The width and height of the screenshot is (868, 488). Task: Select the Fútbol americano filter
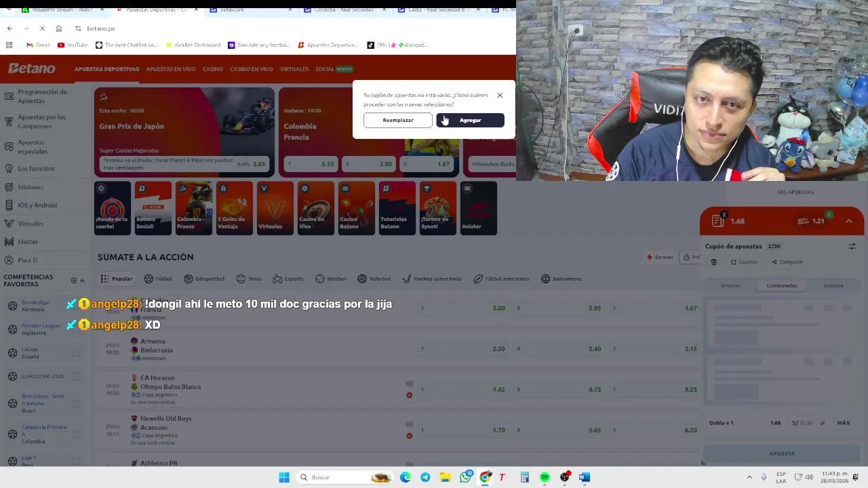[x=502, y=279]
